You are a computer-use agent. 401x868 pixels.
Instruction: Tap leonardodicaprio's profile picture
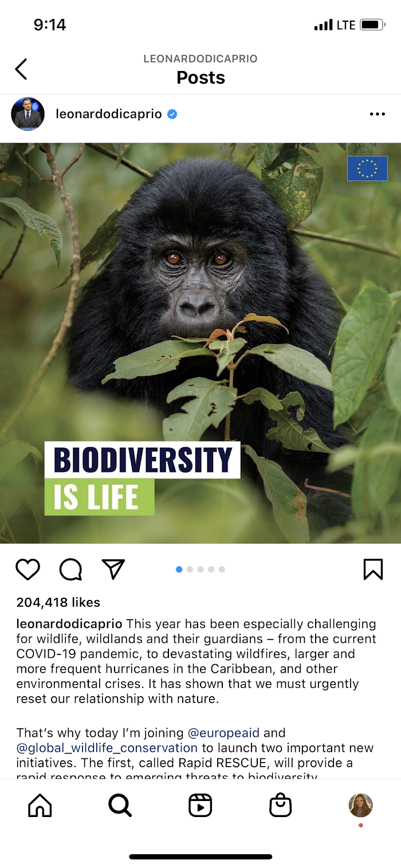click(27, 114)
